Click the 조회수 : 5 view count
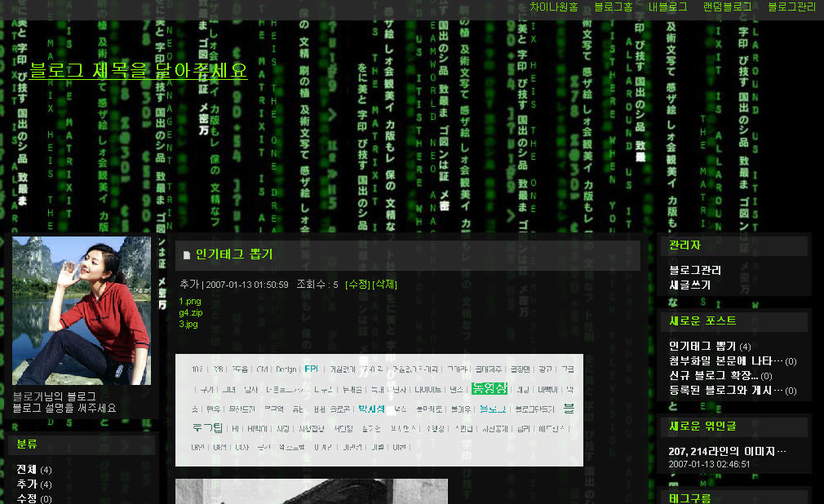This screenshot has height=504, width=824. (317, 285)
